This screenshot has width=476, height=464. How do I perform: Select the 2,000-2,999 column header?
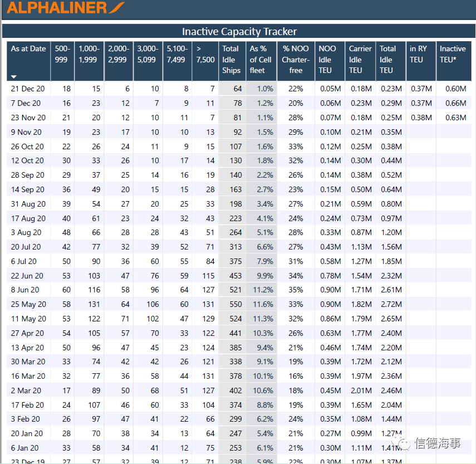(119, 61)
